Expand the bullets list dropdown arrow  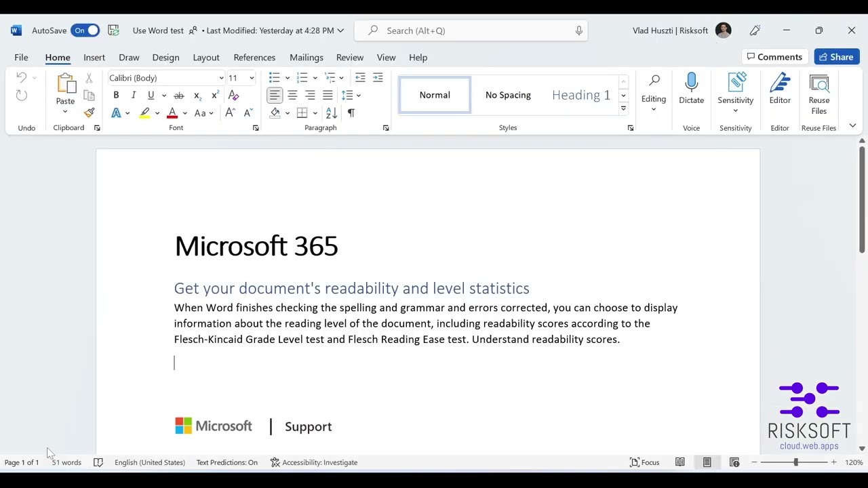(x=288, y=78)
